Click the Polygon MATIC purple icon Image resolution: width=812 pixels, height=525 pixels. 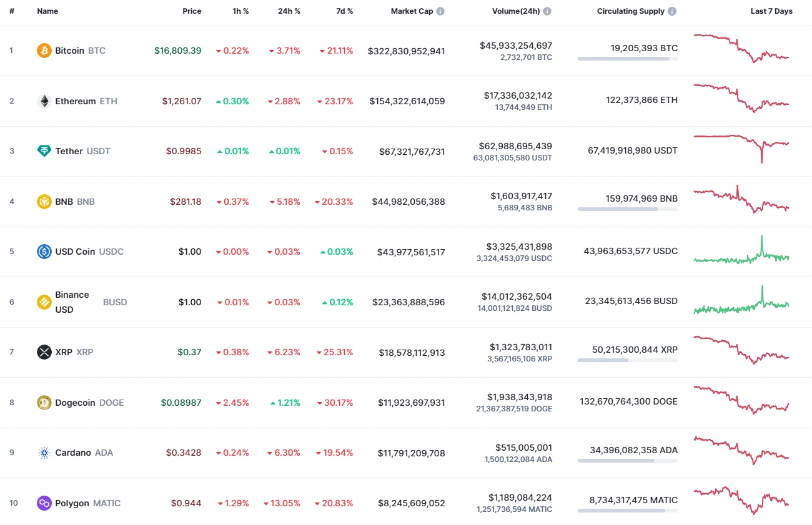pos(43,503)
